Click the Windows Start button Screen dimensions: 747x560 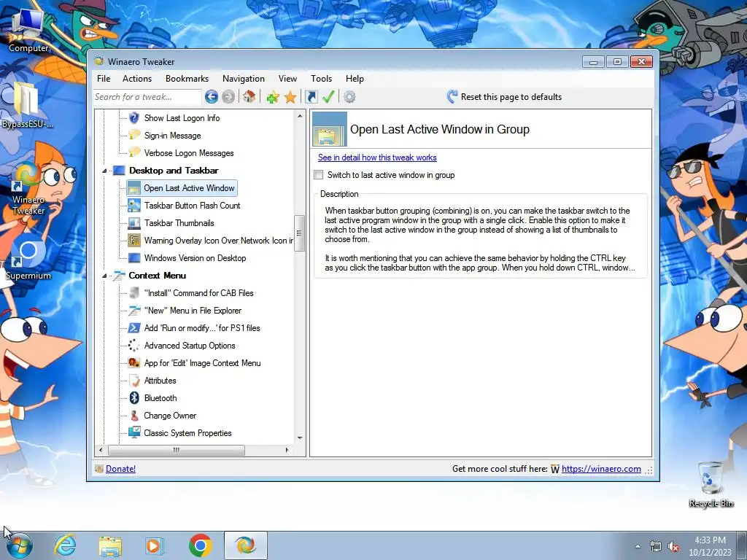(20, 545)
